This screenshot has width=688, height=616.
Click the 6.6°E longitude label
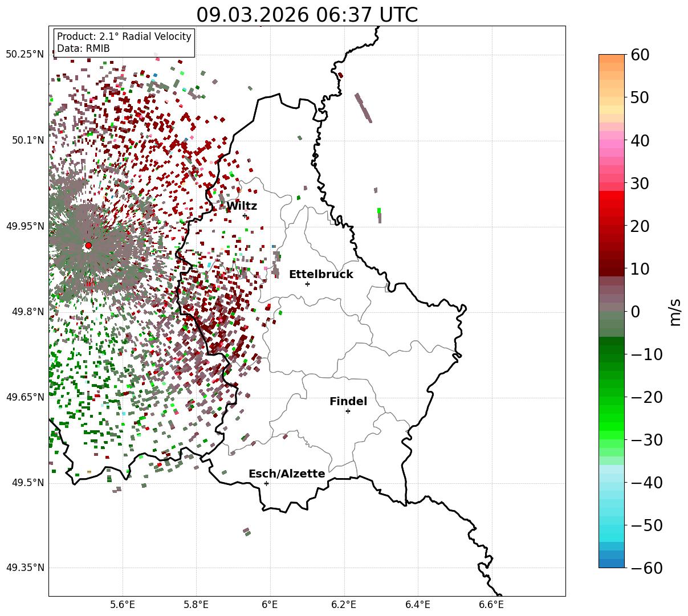coord(491,605)
